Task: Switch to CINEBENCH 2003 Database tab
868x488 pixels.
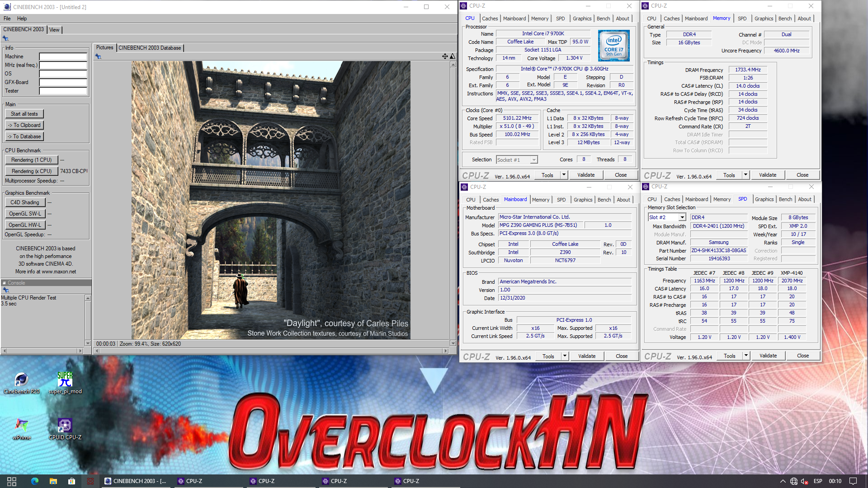Action: click(150, 48)
